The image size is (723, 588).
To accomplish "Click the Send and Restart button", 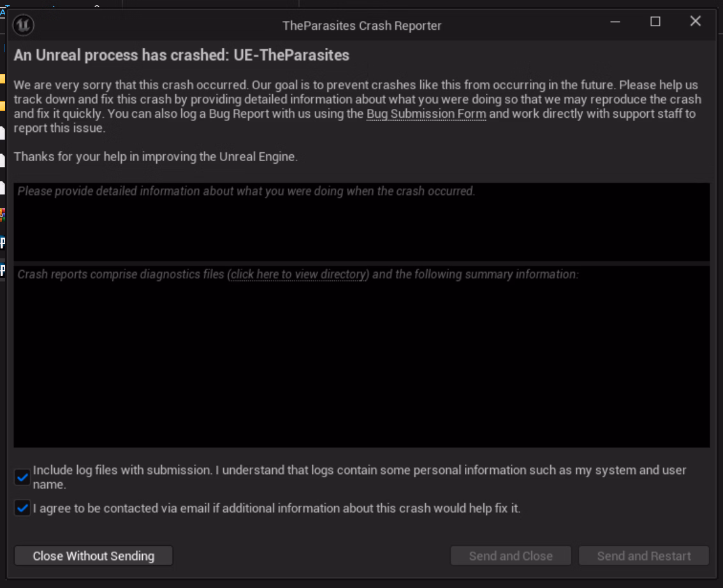I will 643,556.
